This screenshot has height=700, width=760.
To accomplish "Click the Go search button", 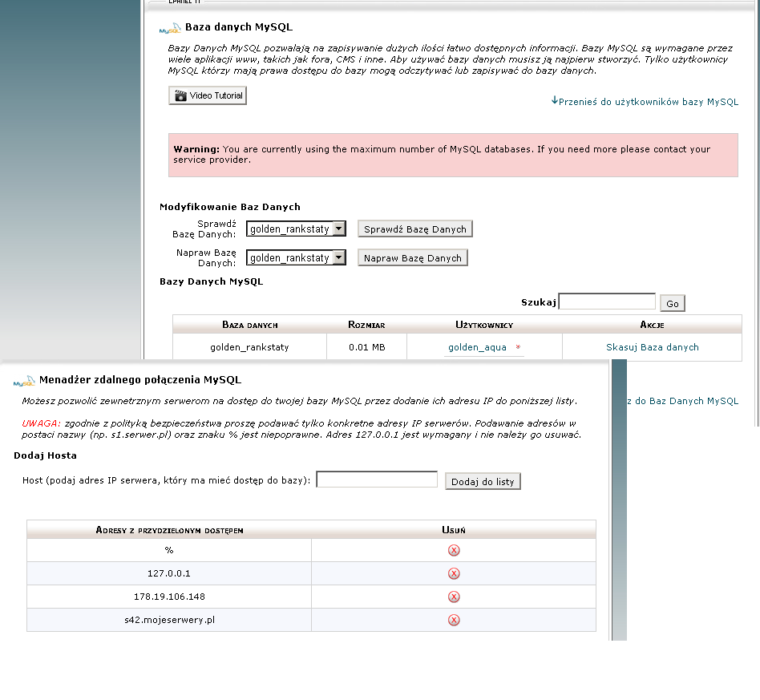I will click(673, 303).
